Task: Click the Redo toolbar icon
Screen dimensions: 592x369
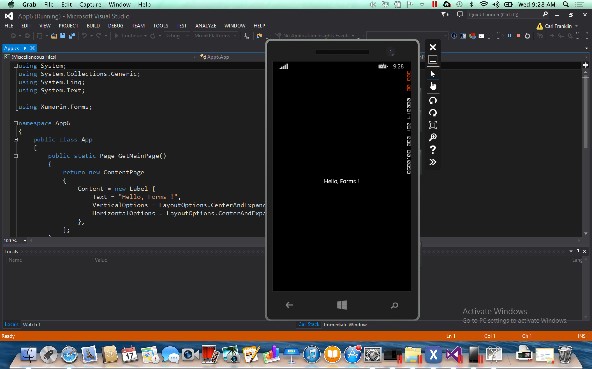Action: click(99, 36)
